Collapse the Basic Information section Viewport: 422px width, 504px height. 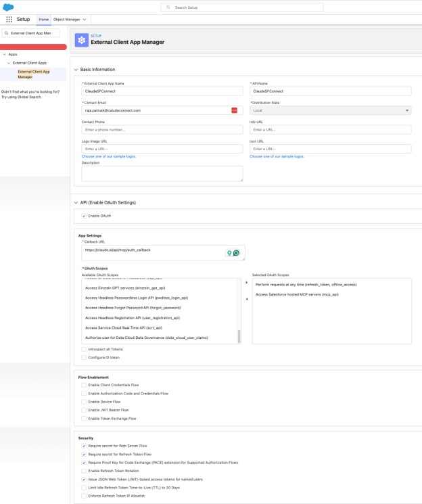76,70
